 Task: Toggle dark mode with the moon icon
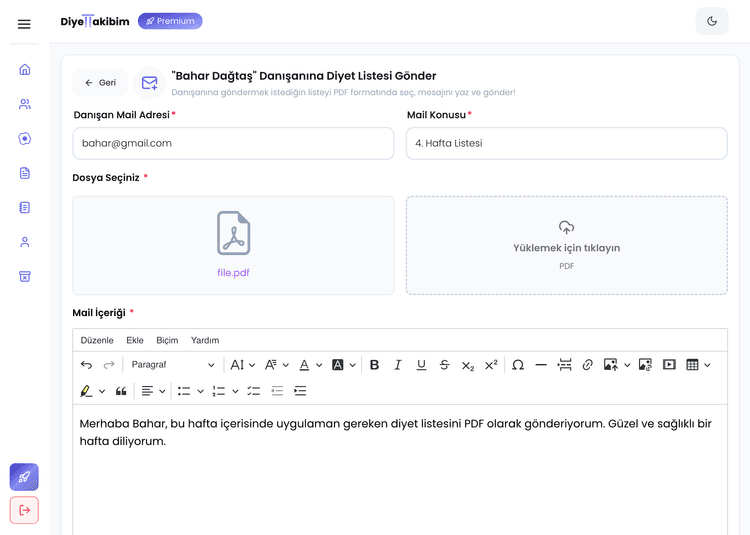[x=712, y=21]
